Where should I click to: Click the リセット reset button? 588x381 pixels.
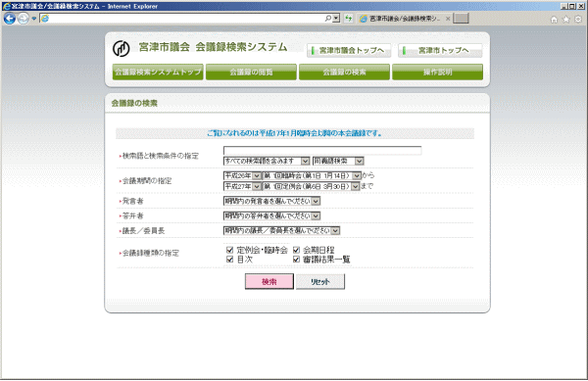pyautogui.click(x=320, y=282)
